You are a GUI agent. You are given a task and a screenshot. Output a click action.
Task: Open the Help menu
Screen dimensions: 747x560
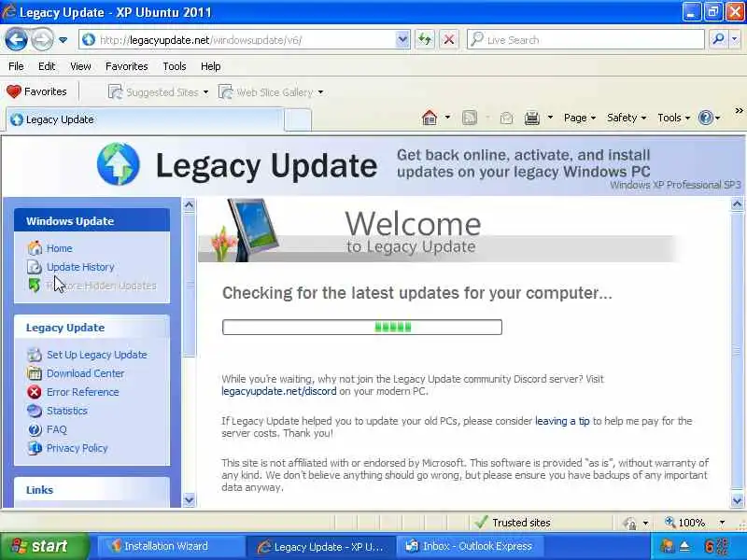point(211,66)
